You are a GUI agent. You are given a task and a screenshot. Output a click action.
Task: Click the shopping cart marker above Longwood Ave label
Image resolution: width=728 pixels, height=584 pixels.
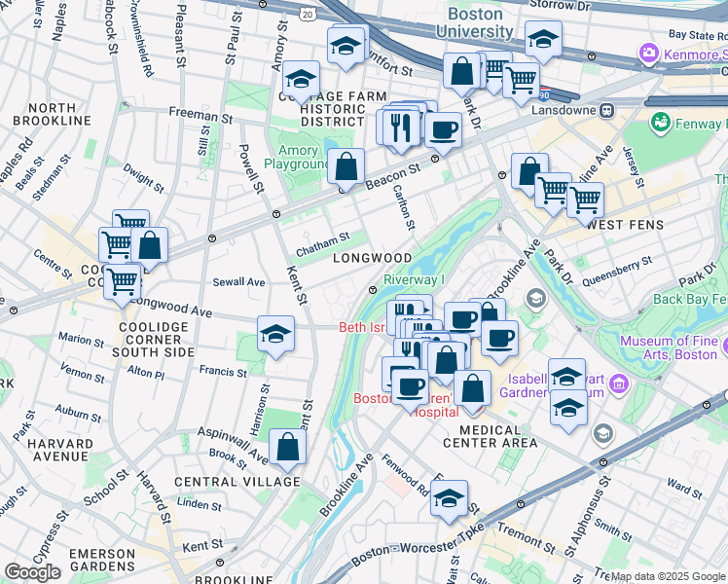pyautogui.click(x=122, y=283)
